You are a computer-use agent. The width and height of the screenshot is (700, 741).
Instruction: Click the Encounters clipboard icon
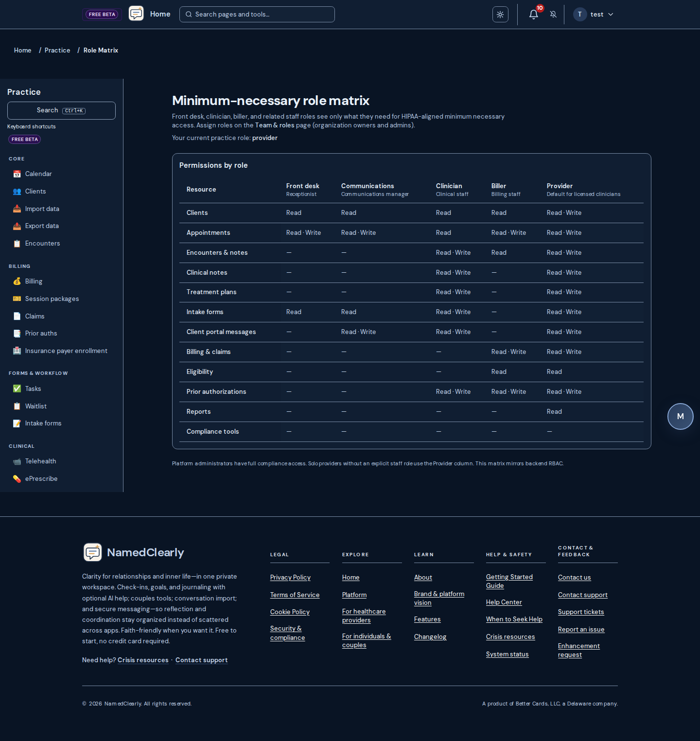[17, 244]
